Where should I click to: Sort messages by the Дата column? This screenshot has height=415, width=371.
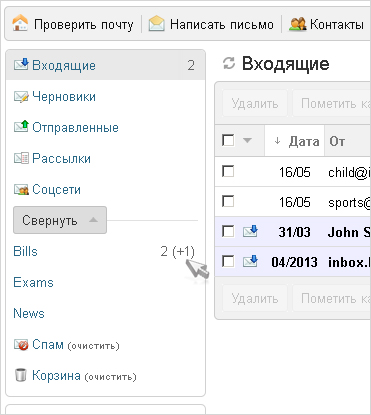(295, 141)
